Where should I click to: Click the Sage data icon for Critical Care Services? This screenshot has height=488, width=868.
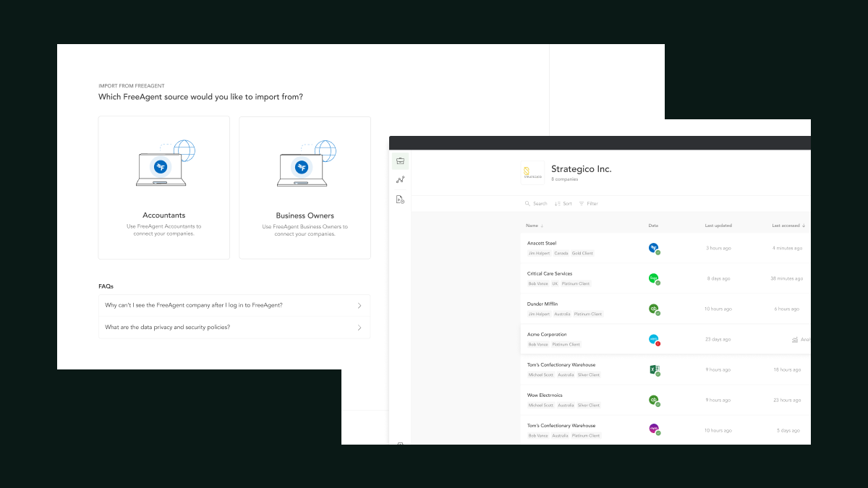tap(654, 278)
